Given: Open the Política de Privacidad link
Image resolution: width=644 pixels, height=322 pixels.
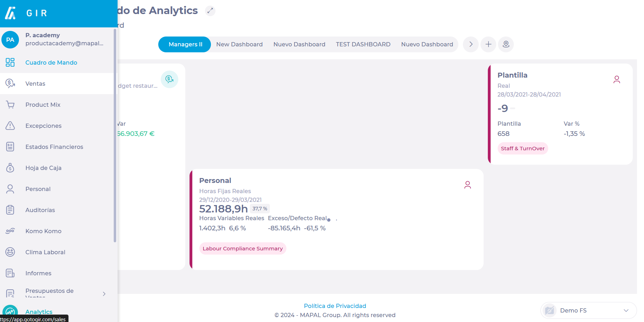Looking at the screenshot, I should (x=335, y=306).
